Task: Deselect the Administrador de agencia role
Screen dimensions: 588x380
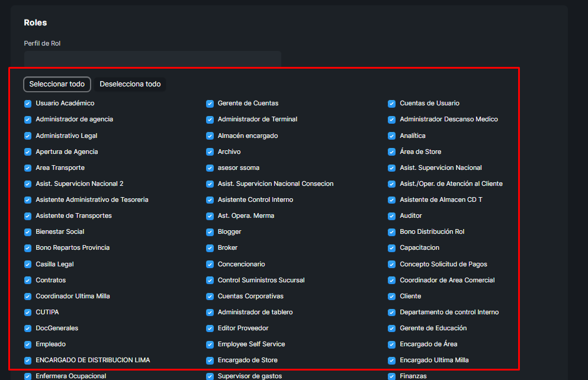Action: click(x=28, y=120)
